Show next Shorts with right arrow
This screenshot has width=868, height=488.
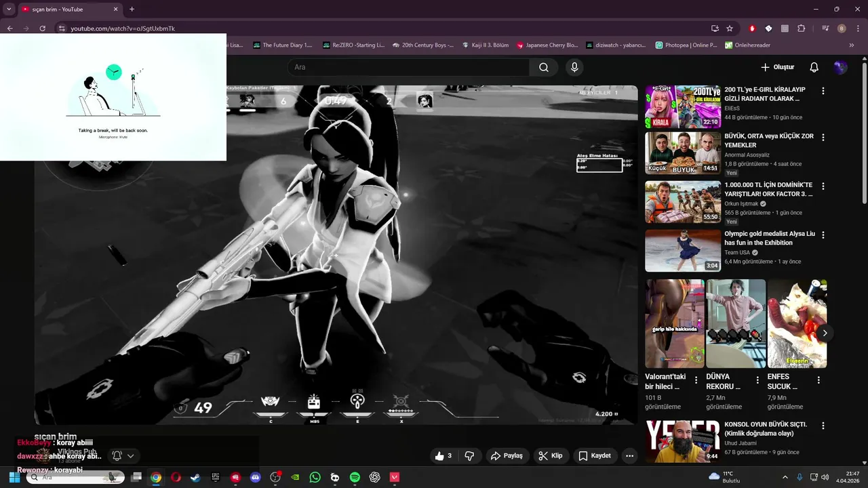click(x=825, y=333)
